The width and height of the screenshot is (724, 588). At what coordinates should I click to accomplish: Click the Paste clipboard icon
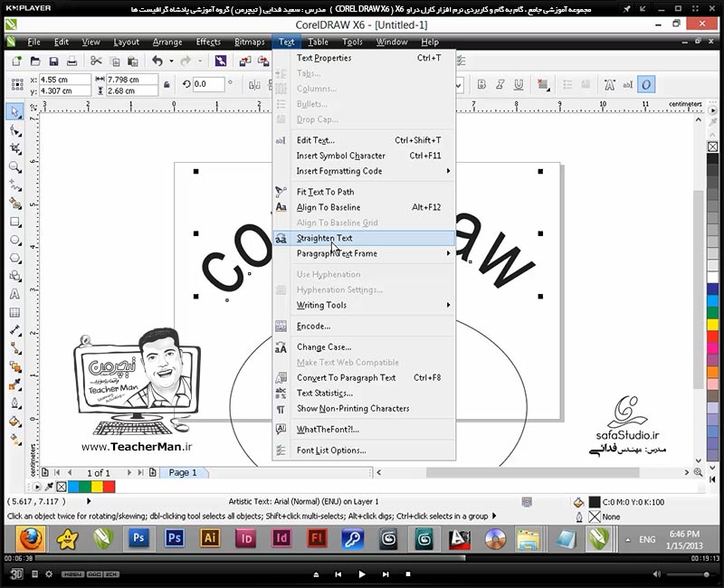click(132, 61)
